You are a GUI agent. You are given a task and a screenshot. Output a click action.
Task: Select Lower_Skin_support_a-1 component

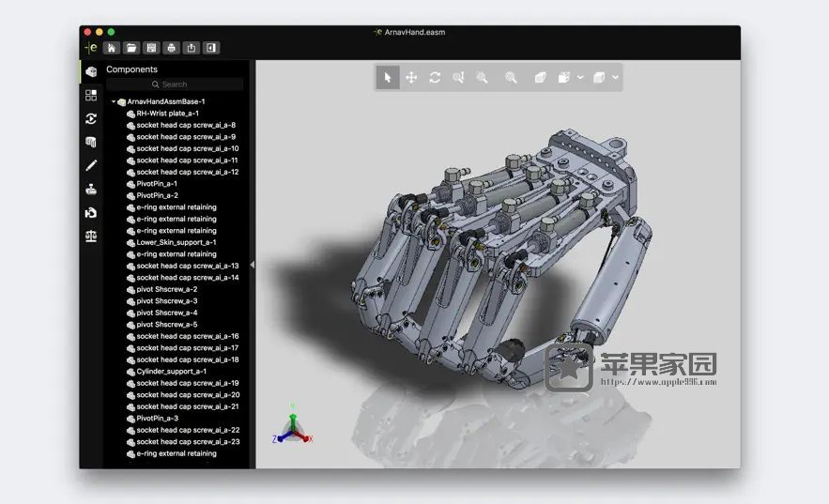point(177,242)
